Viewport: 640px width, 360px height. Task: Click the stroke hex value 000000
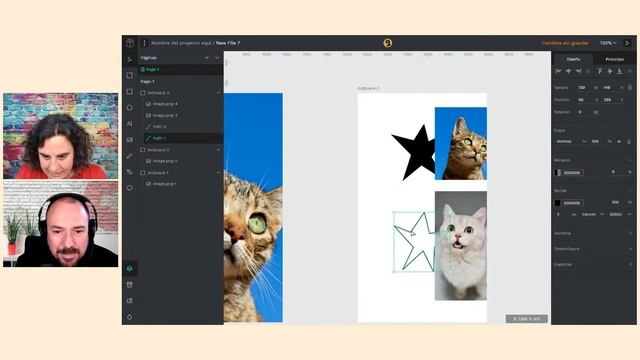click(x=572, y=203)
